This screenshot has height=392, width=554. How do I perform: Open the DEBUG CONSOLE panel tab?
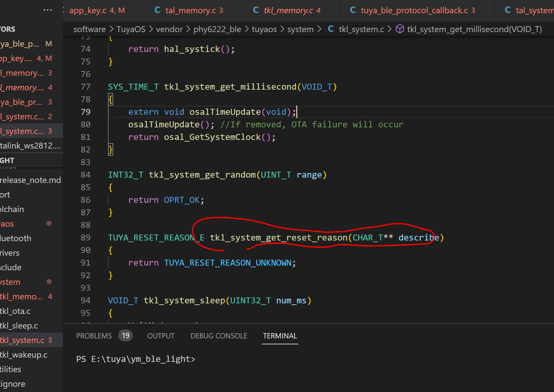219,336
